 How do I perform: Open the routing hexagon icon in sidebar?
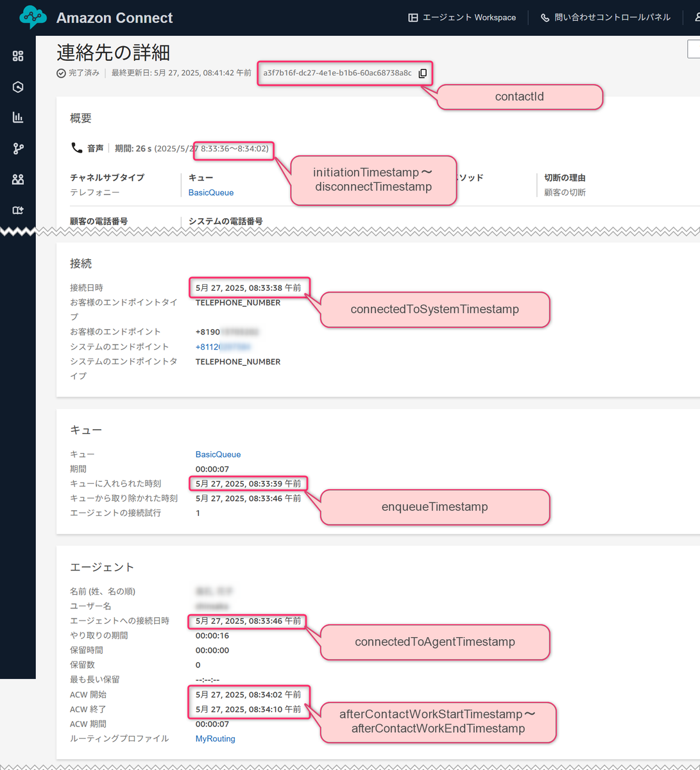[18, 87]
